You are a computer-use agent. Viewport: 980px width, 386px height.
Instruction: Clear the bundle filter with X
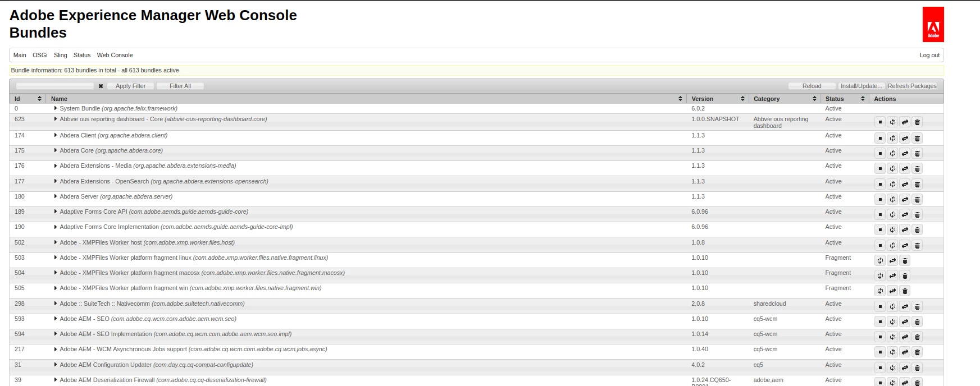(x=101, y=86)
